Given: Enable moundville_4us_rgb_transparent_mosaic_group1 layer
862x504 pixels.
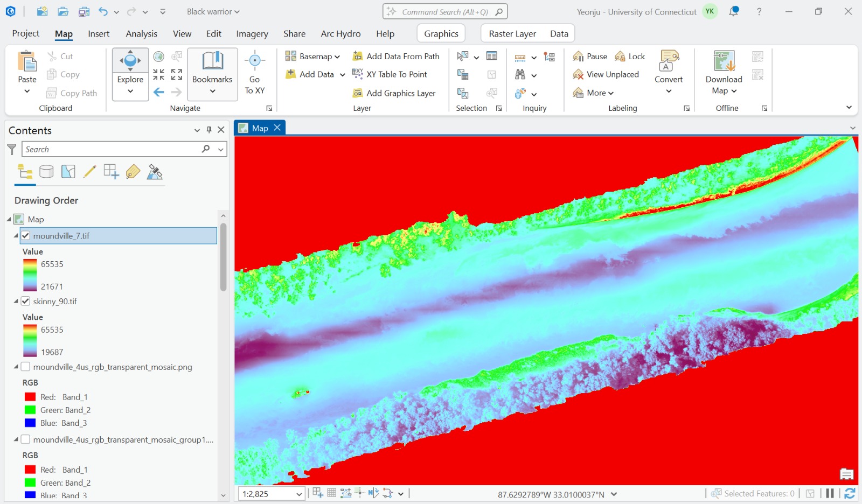Looking at the screenshot, I should [25, 439].
